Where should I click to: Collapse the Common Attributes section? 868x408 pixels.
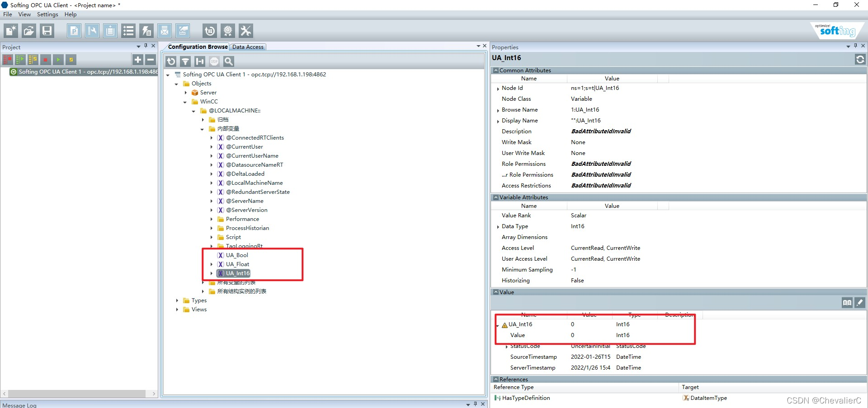coord(496,70)
